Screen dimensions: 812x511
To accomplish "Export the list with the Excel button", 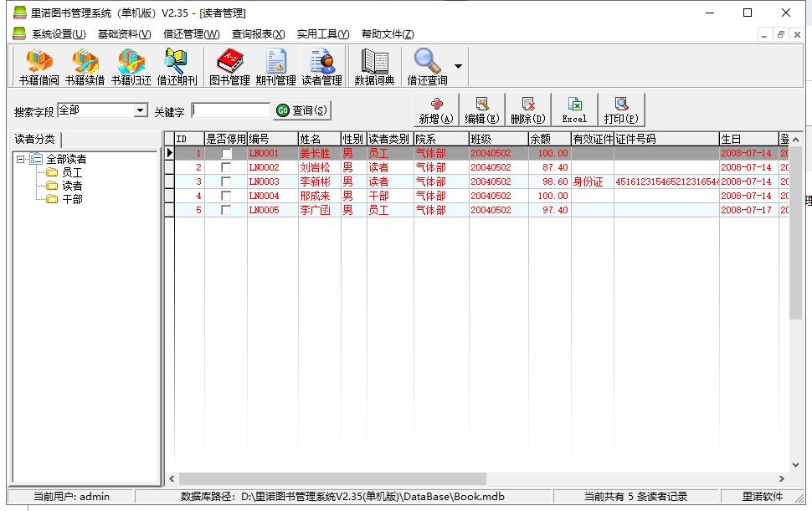I will 574,110.
